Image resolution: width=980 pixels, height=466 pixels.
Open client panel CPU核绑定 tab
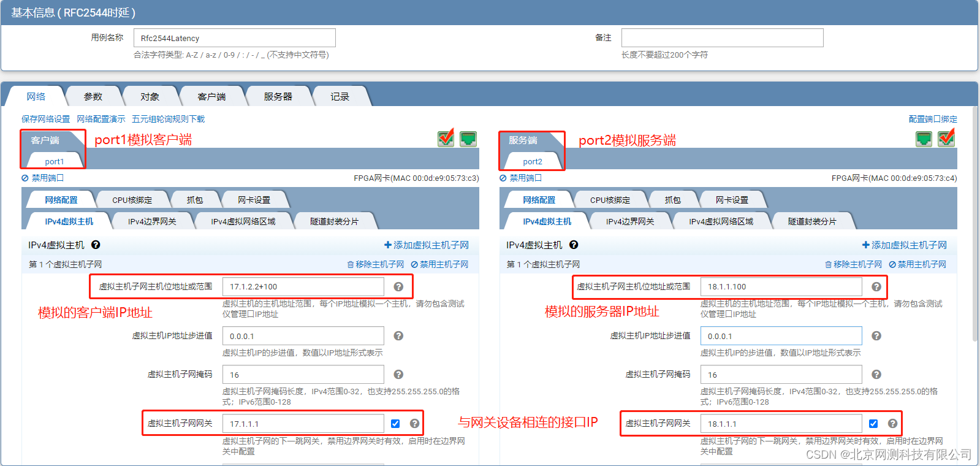[132, 200]
